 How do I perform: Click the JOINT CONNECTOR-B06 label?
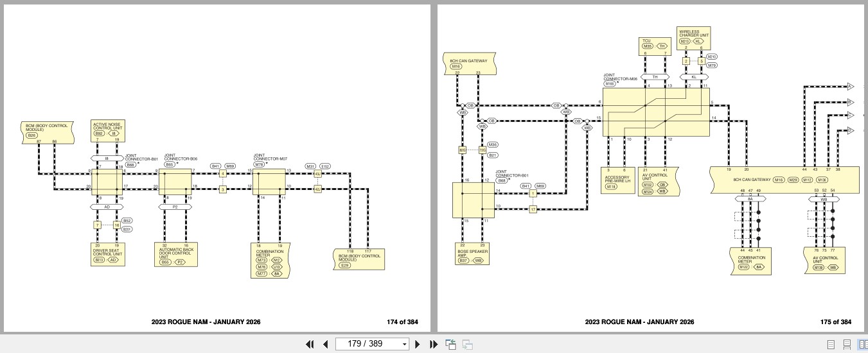point(181,157)
